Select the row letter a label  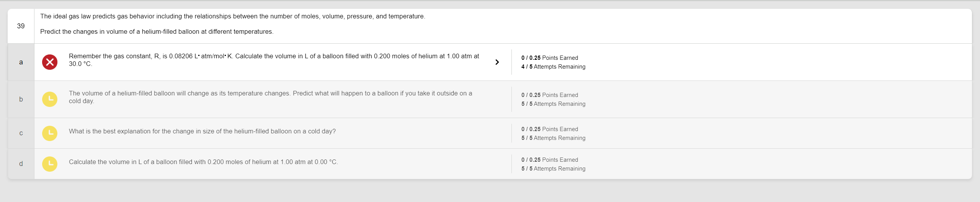point(21,62)
